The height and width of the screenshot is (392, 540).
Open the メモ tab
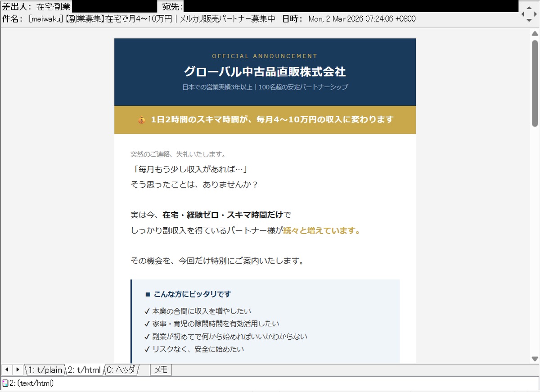click(161, 370)
